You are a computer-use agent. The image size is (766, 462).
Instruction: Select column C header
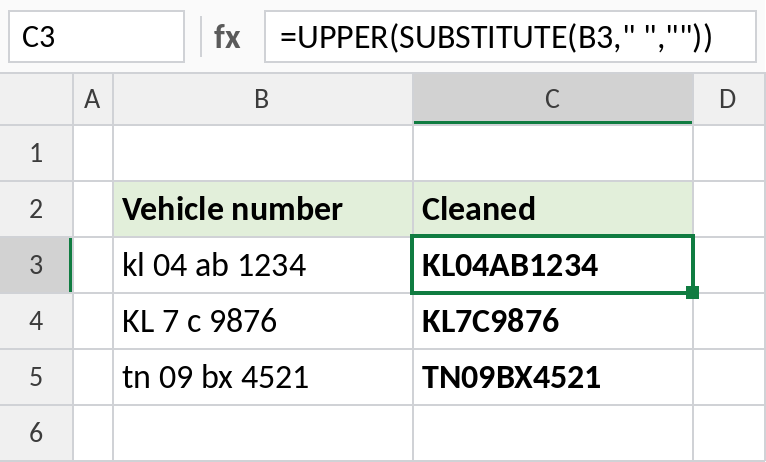click(x=553, y=99)
